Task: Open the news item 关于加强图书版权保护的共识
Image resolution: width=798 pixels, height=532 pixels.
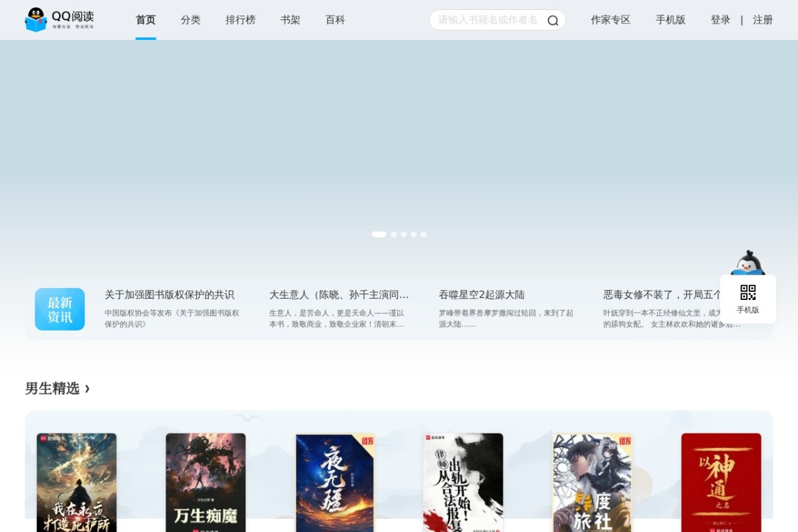Action: (170, 295)
